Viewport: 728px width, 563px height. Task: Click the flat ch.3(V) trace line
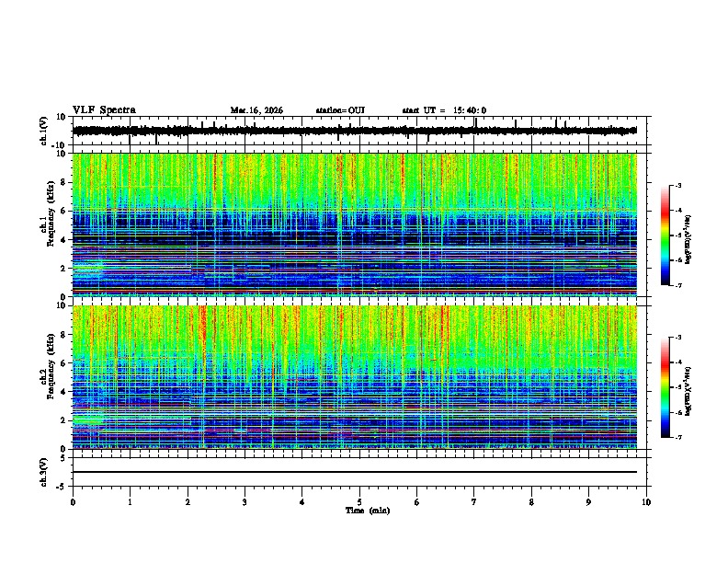click(x=355, y=472)
